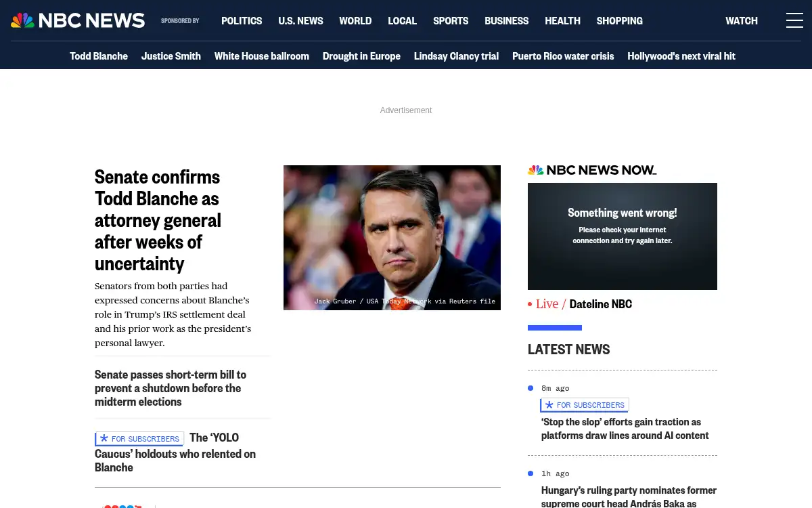
Task: Click the 1h ago timestamp
Action: [x=555, y=473]
